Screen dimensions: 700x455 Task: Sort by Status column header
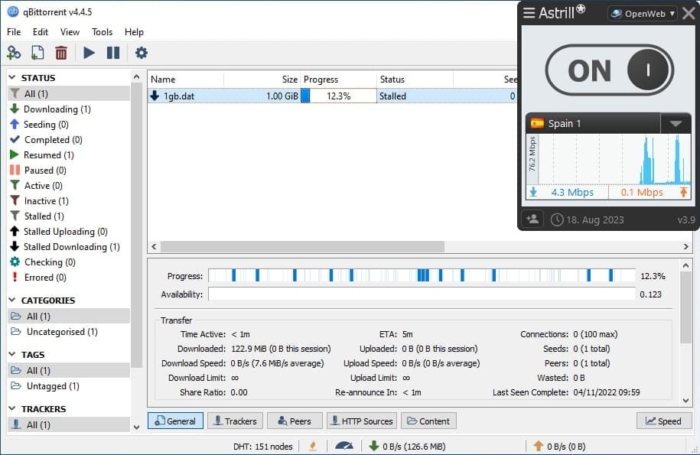click(415, 79)
